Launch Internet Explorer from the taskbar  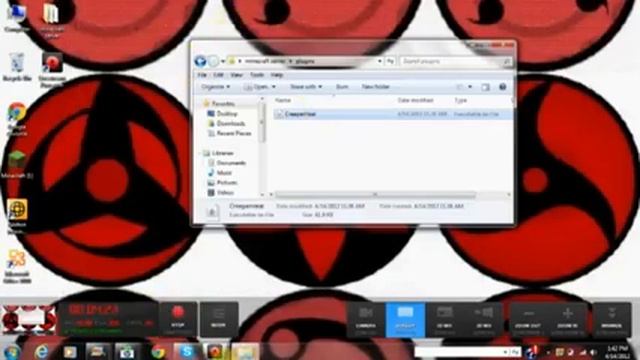(41, 352)
